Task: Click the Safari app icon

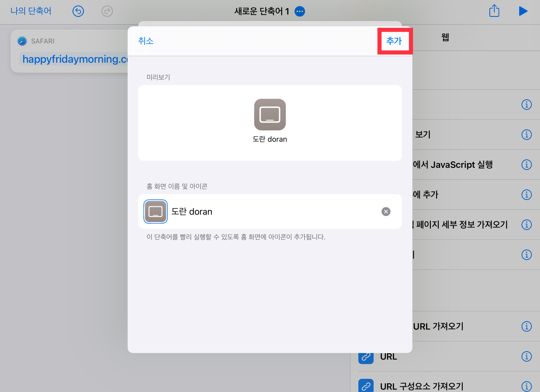Action: pos(22,41)
